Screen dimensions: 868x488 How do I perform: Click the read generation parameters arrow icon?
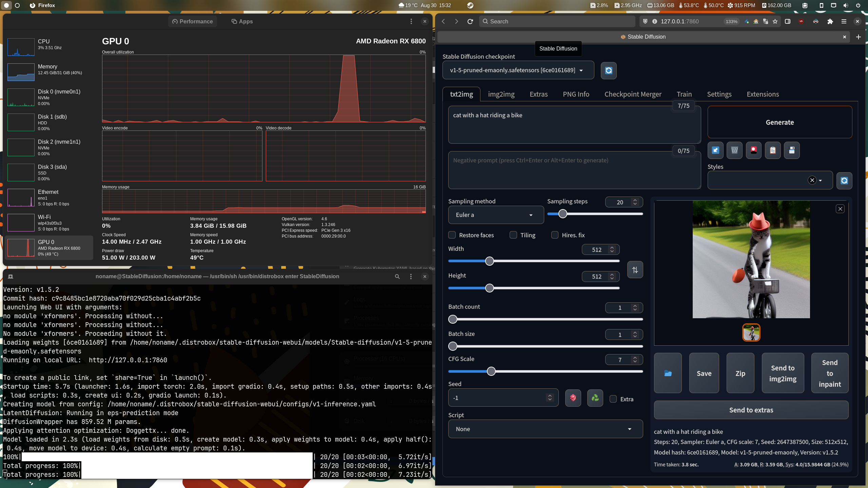(715, 150)
